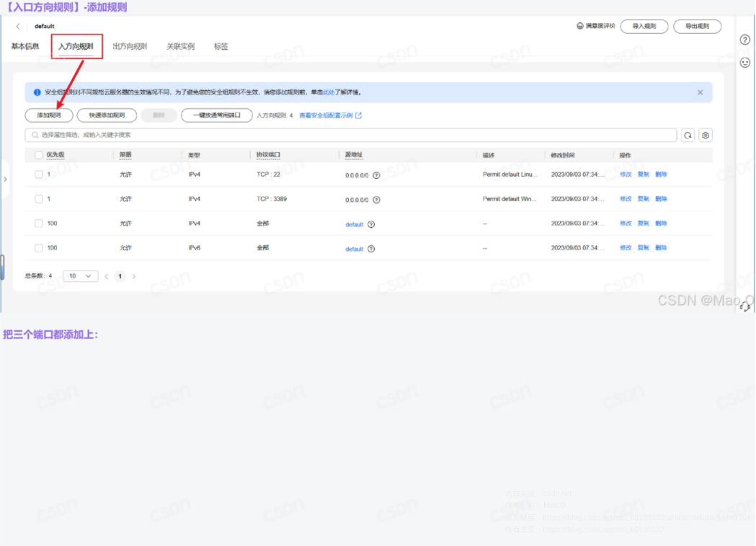Click 修改 for TCP : 22 rule

(x=626, y=175)
